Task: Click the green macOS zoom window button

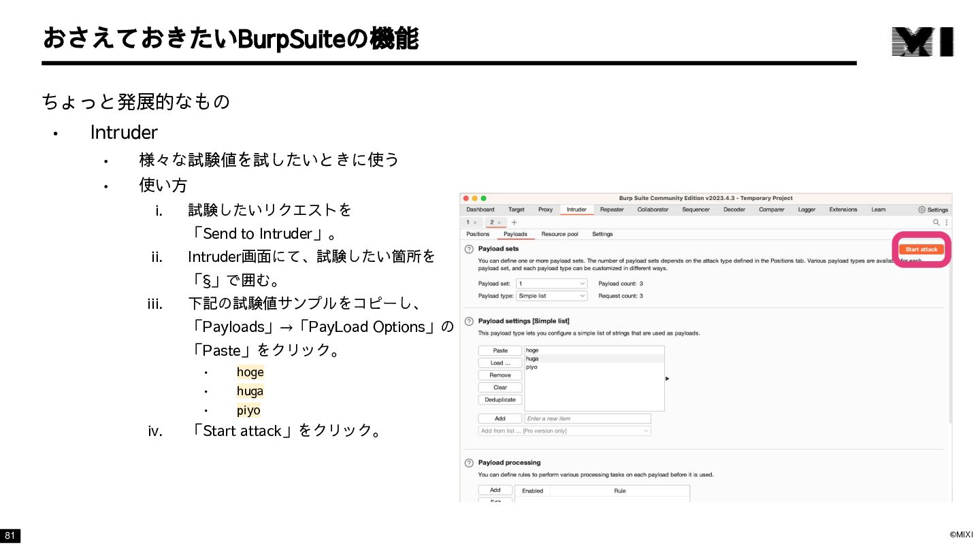Action: pyautogui.click(x=484, y=198)
